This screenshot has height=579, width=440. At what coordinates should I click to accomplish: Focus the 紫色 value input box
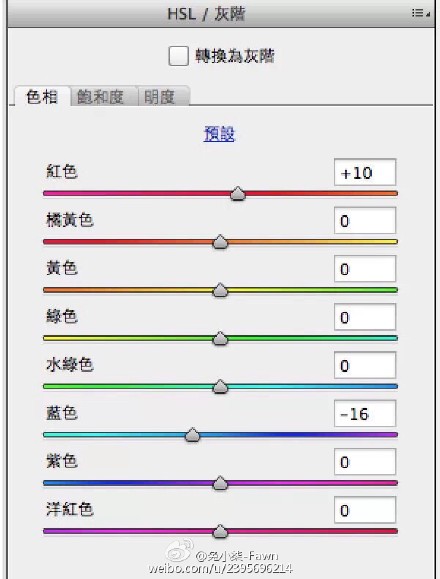[x=365, y=462]
